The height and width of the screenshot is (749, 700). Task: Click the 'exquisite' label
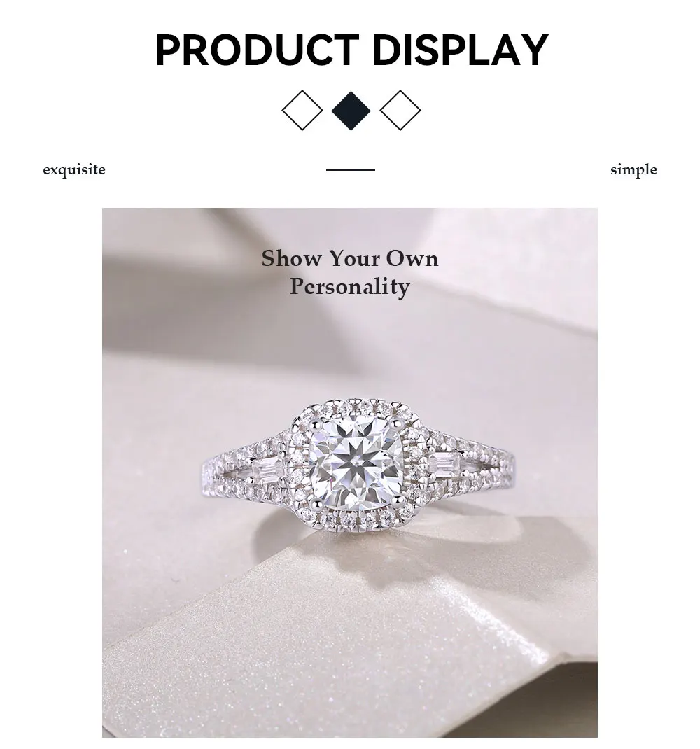click(x=74, y=169)
